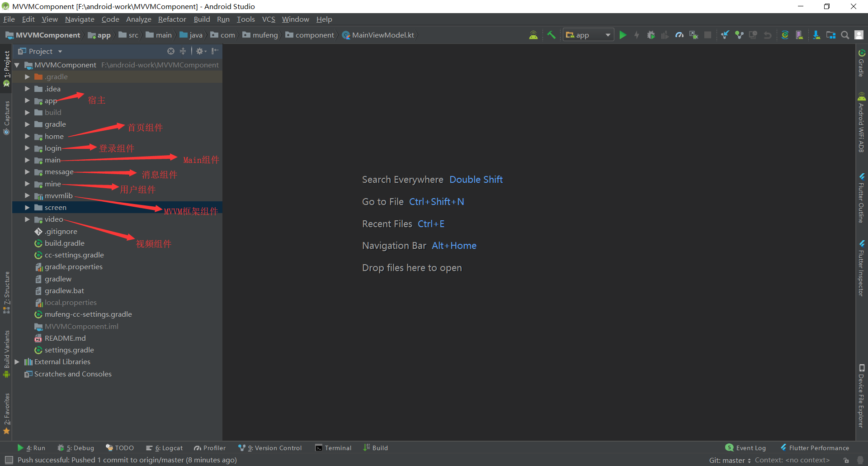The image size is (868, 466).
Task: Open the Build menu
Action: (202, 19)
